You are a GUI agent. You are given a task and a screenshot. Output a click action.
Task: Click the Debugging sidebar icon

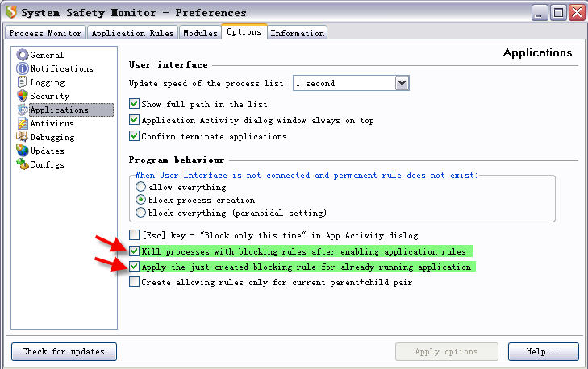pos(22,137)
